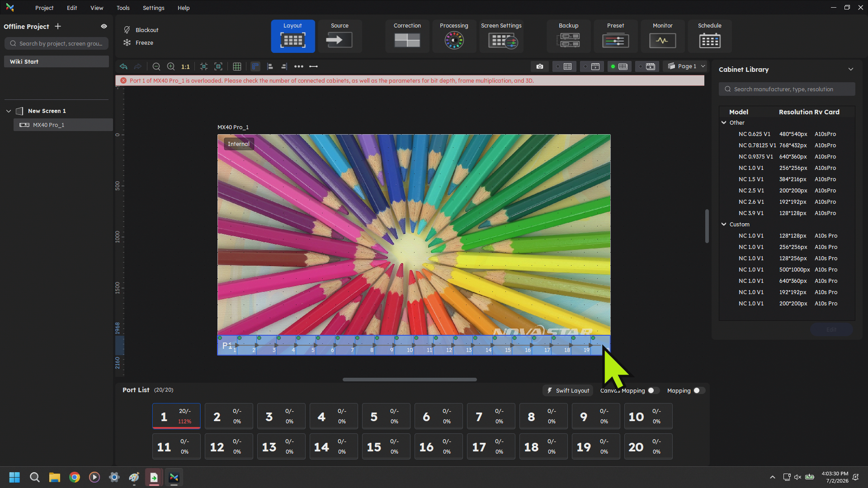
Task: Zoom in the layout canvas
Action: point(171,66)
